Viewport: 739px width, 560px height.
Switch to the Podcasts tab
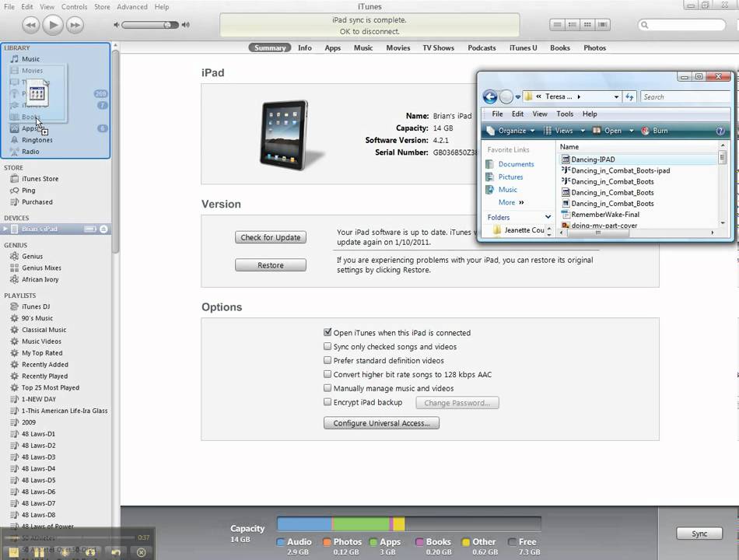(482, 47)
